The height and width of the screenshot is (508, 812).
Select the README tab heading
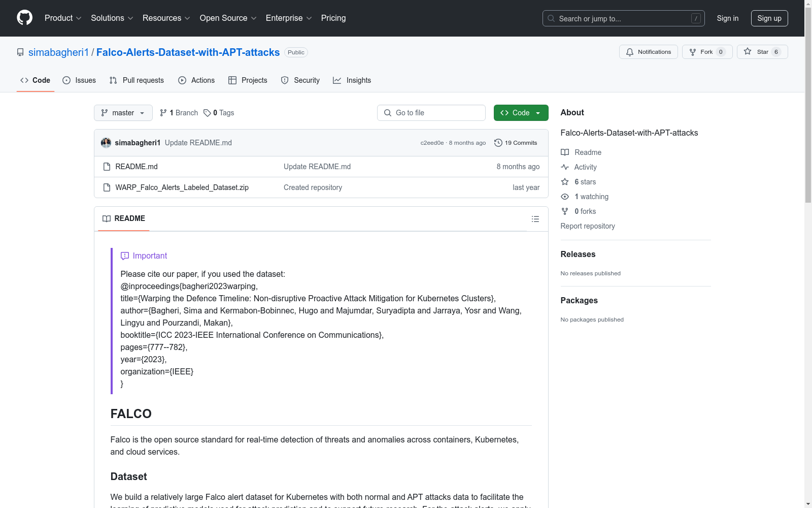click(124, 218)
